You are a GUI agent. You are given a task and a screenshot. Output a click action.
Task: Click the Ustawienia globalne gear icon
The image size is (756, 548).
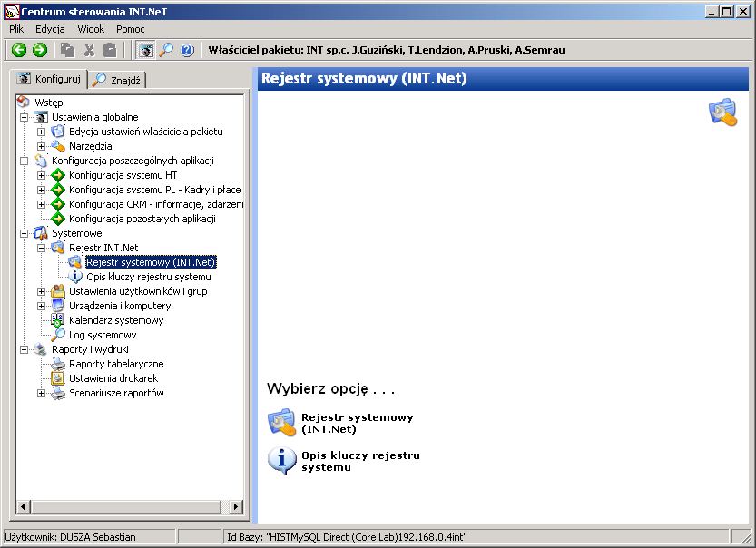click(x=41, y=117)
